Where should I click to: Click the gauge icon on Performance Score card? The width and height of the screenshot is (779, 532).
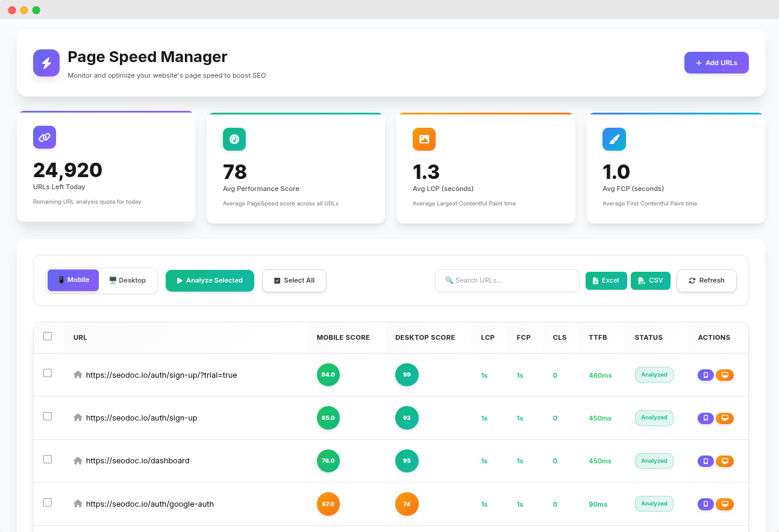tap(234, 139)
